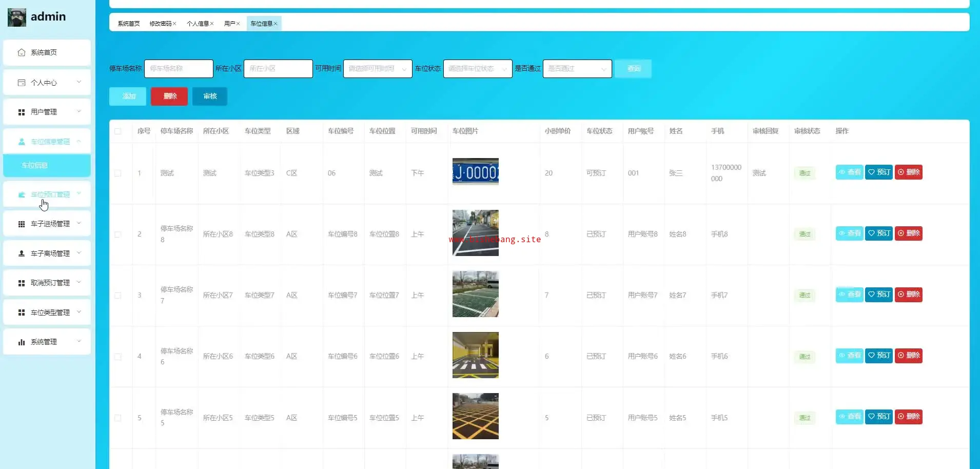Check the checkbox for row 1
This screenshot has height=469, width=980.
(x=118, y=173)
